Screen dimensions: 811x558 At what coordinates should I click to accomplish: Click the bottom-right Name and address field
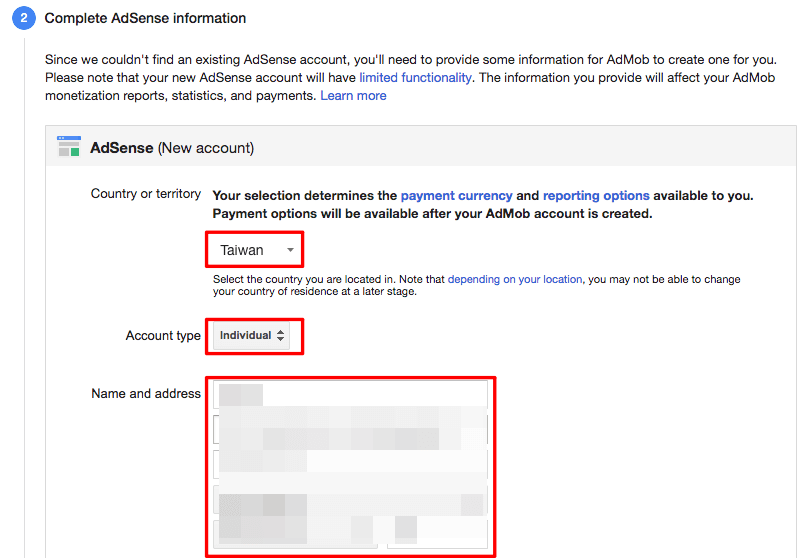pyautogui.click(x=437, y=533)
